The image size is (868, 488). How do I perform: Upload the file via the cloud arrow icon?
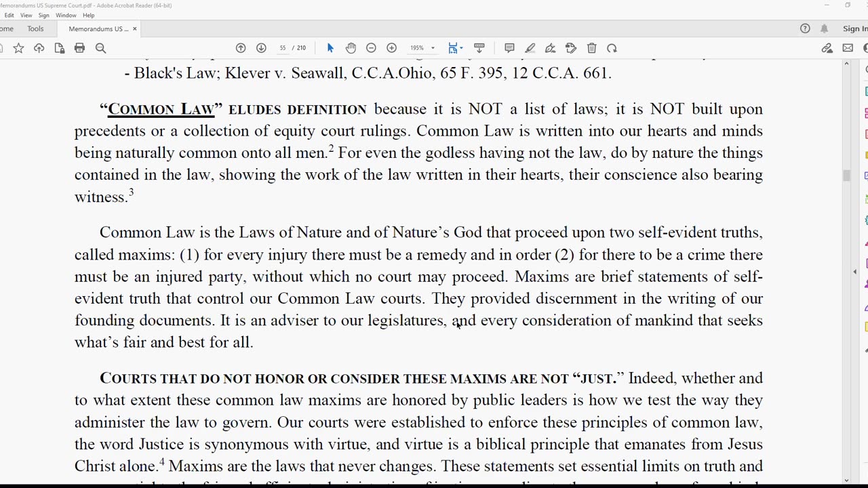point(39,48)
